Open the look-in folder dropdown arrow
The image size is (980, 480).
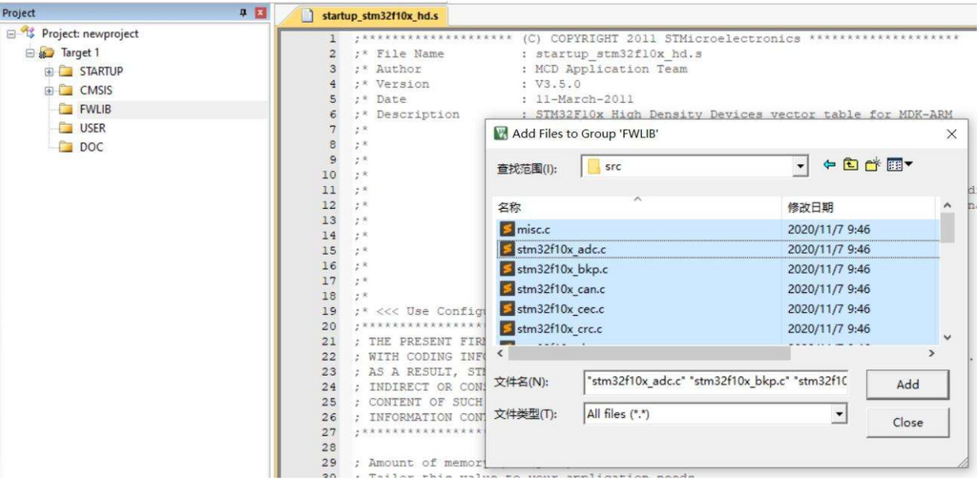800,166
